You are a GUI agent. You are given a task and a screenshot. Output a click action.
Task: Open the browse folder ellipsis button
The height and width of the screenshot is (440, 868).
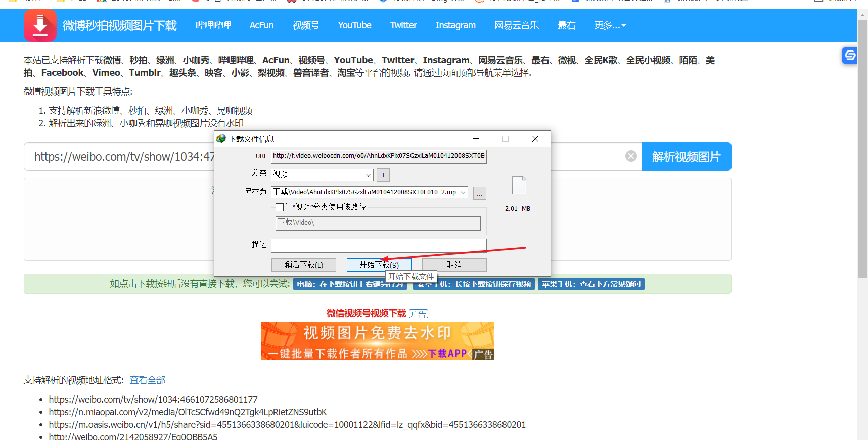point(479,193)
